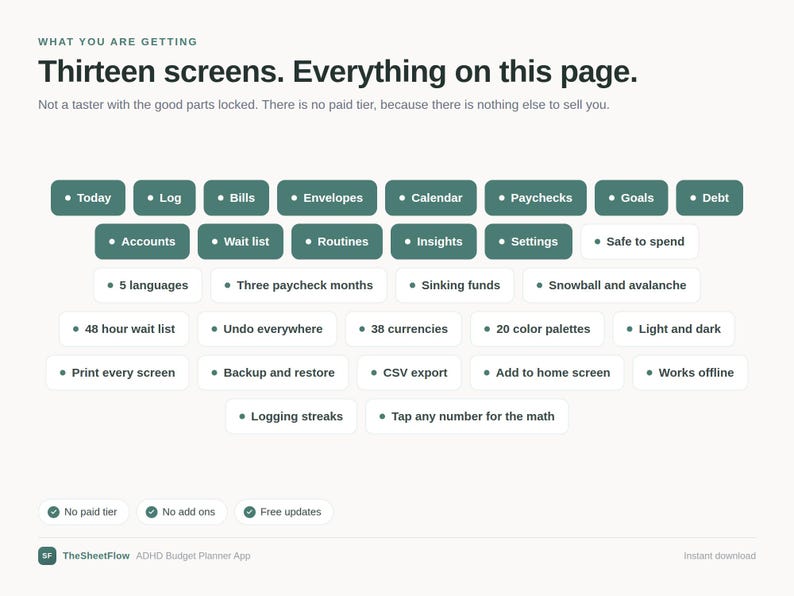This screenshot has width=794, height=596.
Task: Select the Paychecks chip
Action: (535, 197)
